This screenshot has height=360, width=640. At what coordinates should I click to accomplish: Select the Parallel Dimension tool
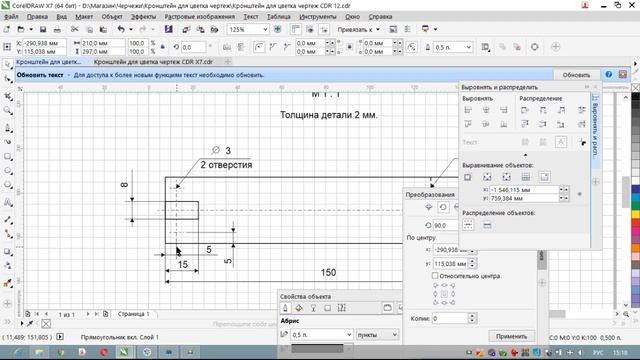tap(7, 220)
